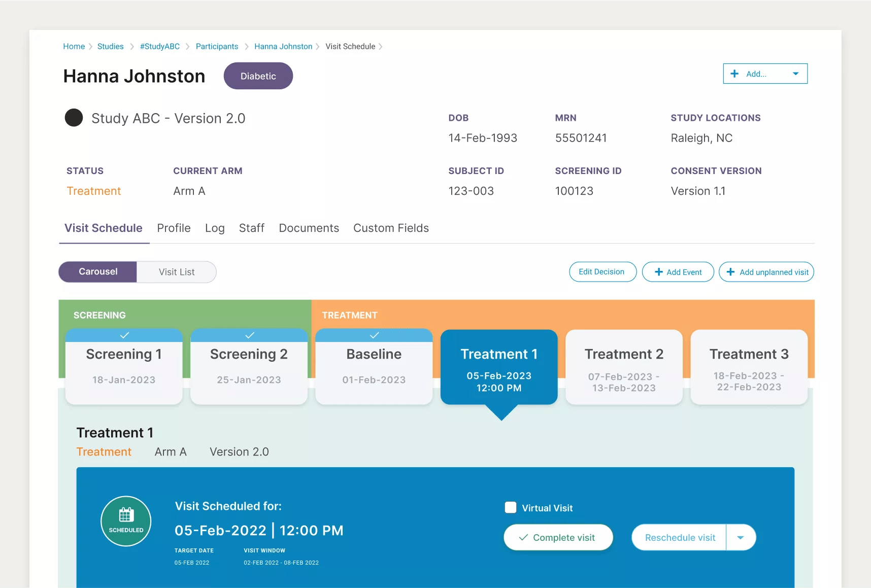Click the plus icon in Add Event
This screenshot has width=871, height=588.
click(x=659, y=272)
